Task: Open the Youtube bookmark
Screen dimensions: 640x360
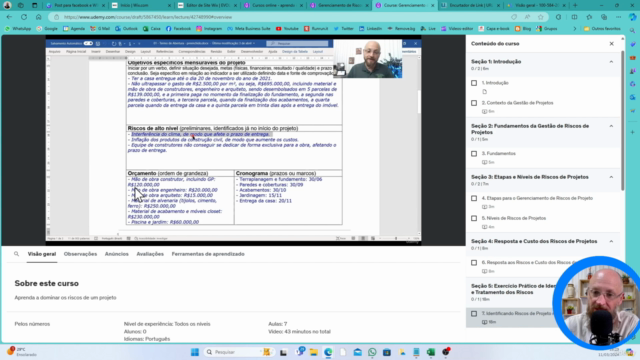Action: (287, 29)
